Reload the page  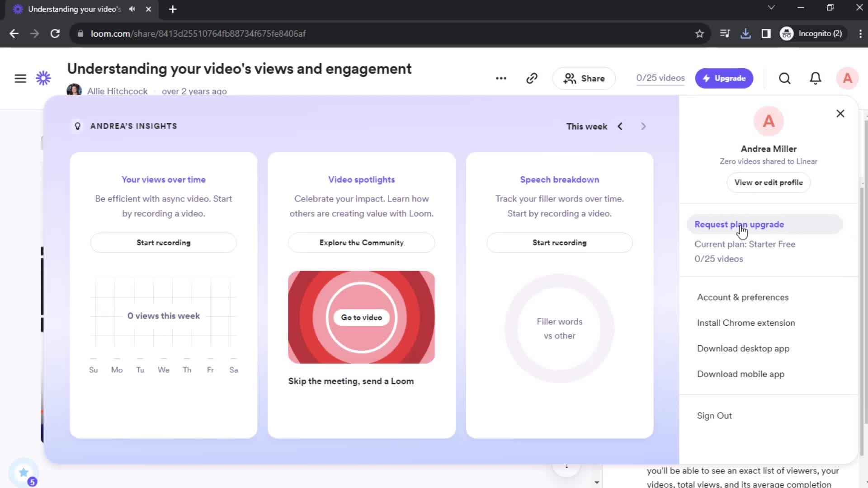tap(55, 33)
